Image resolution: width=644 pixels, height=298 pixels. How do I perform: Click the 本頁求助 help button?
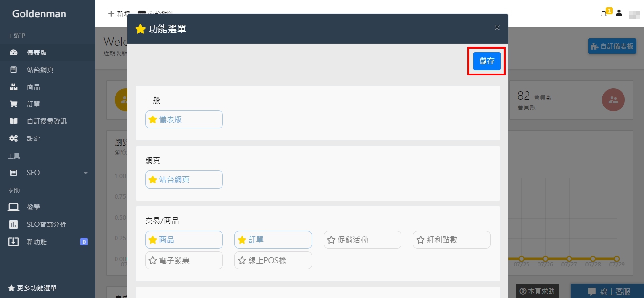(x=537, y=291)
